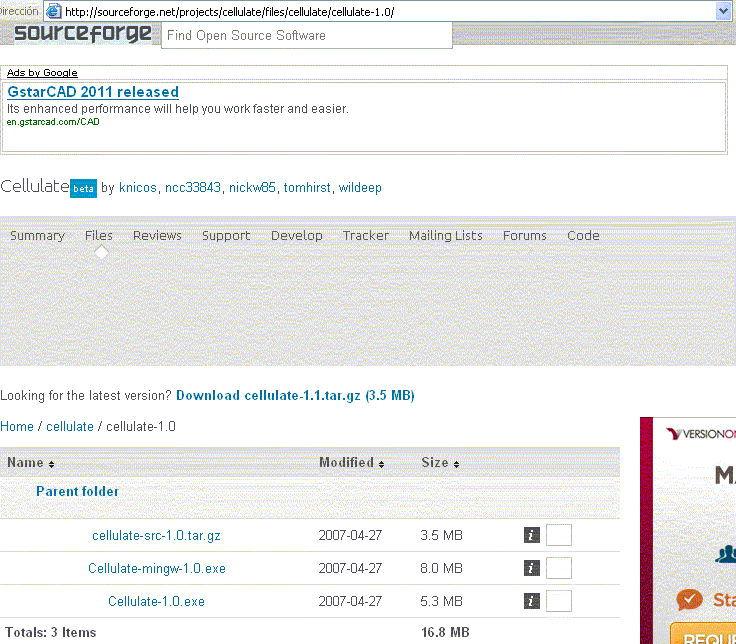Open the Code tab
This screenshot has height=644, width=736.
(x=583, y=236)
